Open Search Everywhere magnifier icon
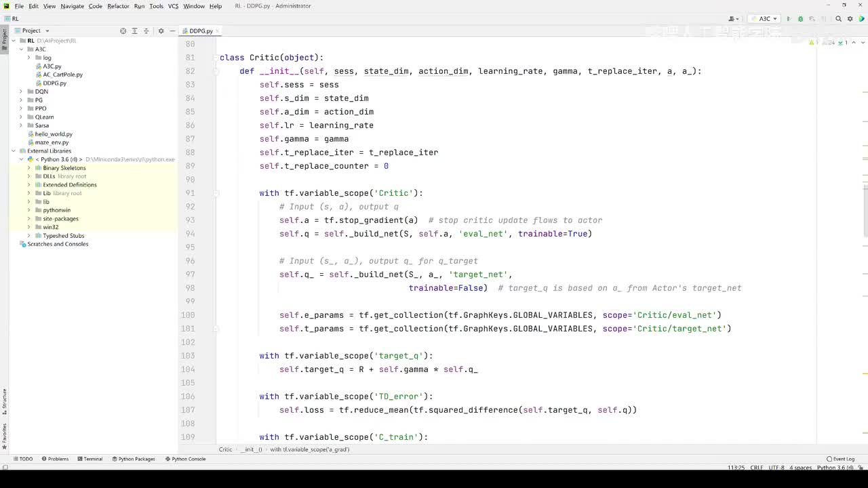Viewport: 868px width, 488px height. pos(838,19)
